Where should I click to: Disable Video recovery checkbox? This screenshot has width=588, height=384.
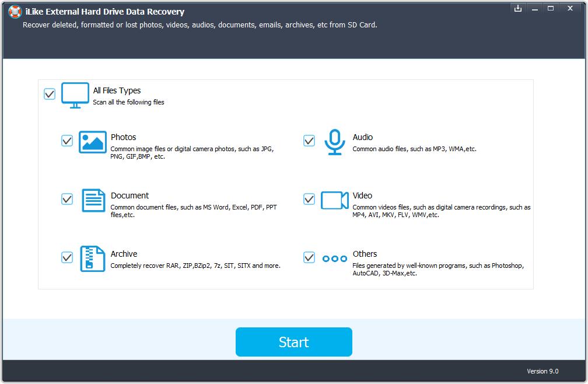(x=309, y=198)
